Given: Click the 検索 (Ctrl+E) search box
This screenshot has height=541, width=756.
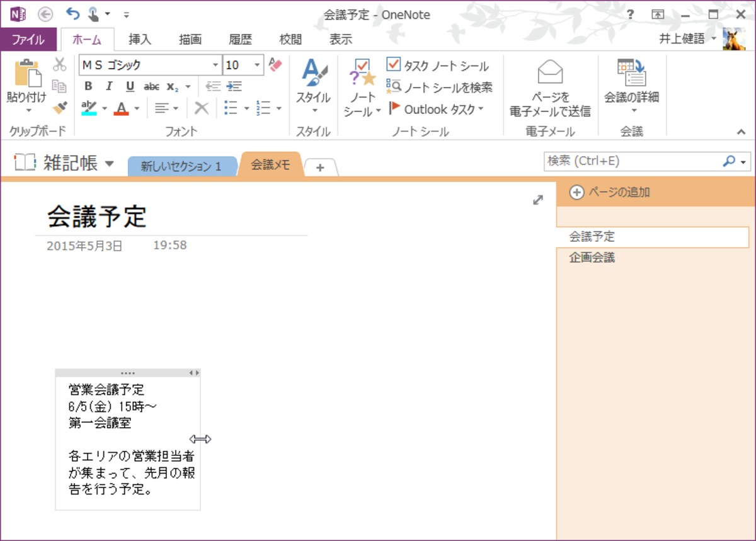Looking at the screenshot, I should tap(631, 161).
